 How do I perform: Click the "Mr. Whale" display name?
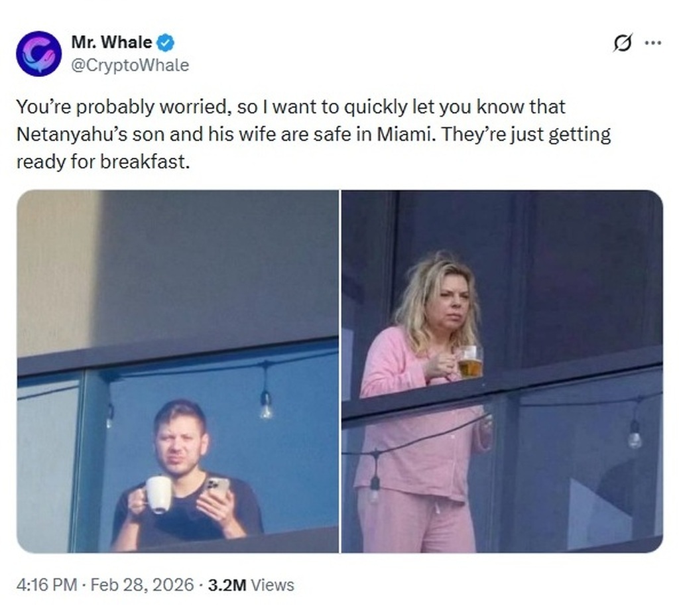[x=111, y=44]
